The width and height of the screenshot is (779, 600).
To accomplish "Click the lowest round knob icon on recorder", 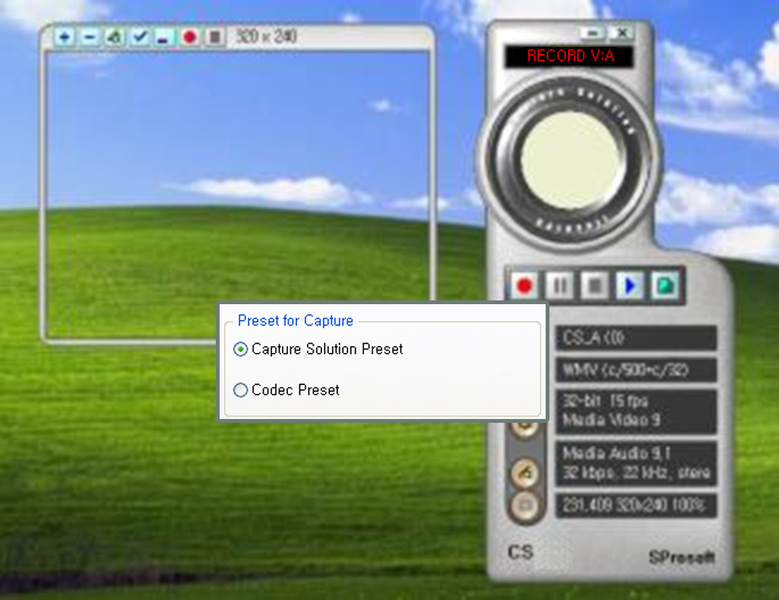I will (x=526, y=506).
